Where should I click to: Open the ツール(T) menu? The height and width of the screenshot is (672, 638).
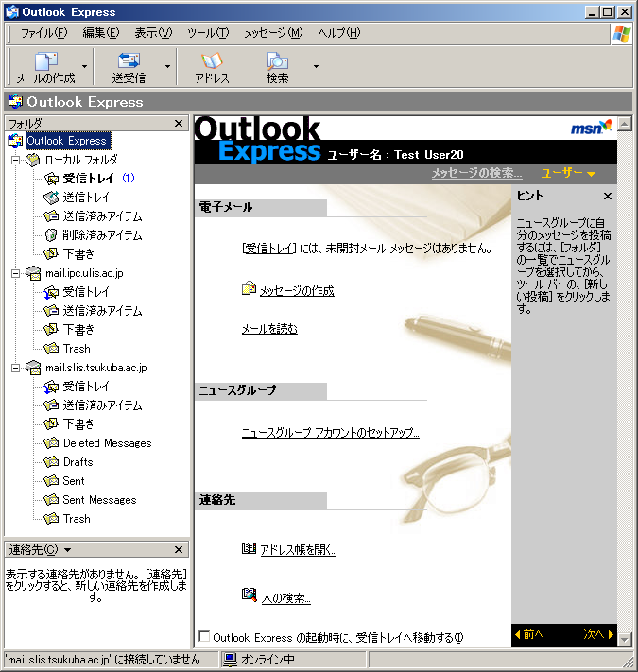[x=208, y=33]
